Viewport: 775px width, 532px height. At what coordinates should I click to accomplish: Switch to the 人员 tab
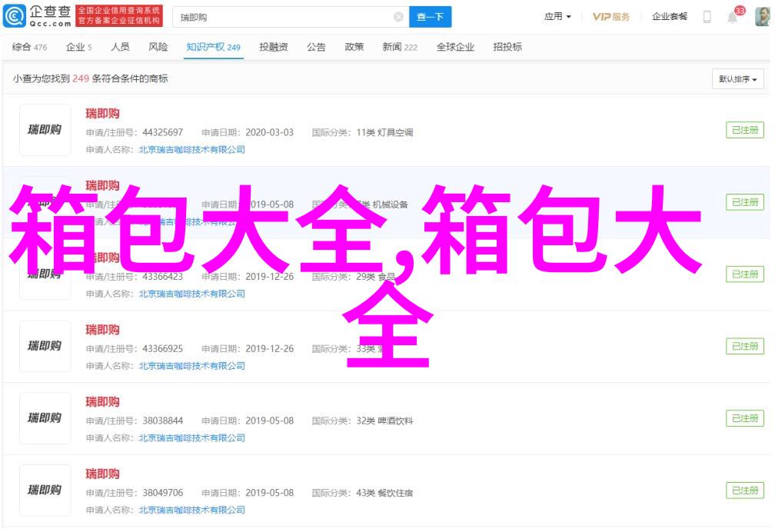[120, 47]
